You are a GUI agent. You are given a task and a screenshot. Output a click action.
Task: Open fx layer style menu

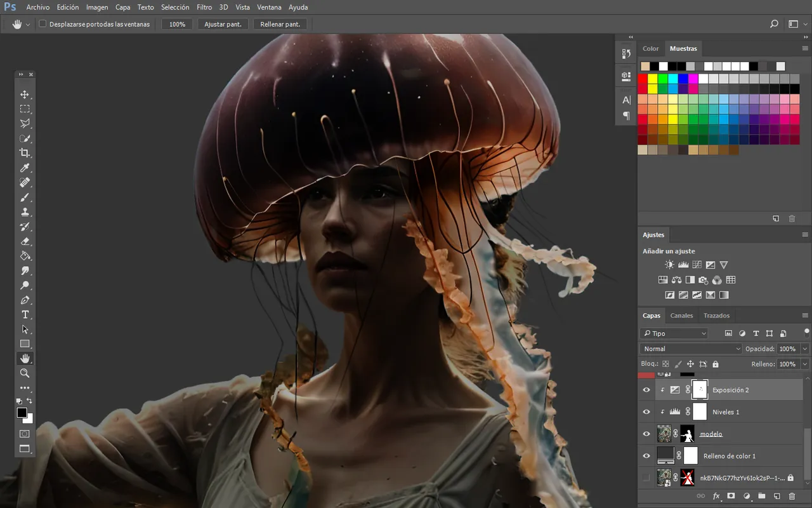[x=716, y=496]
